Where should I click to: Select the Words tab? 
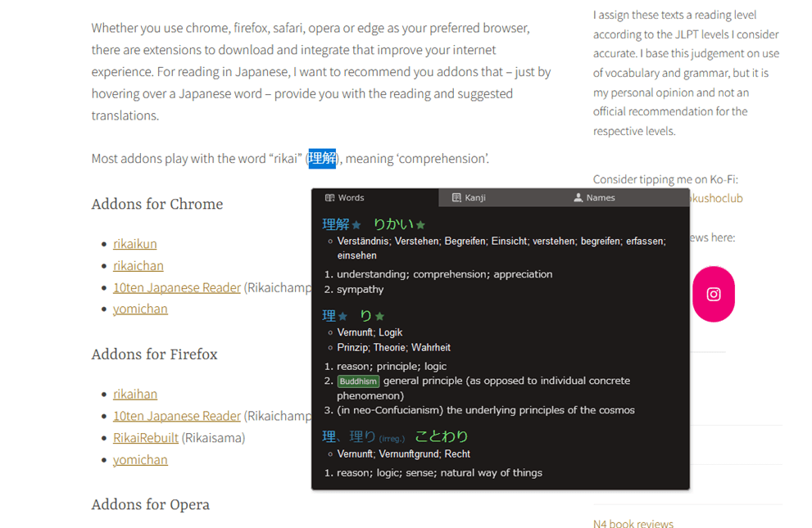[x=344, y=197]
